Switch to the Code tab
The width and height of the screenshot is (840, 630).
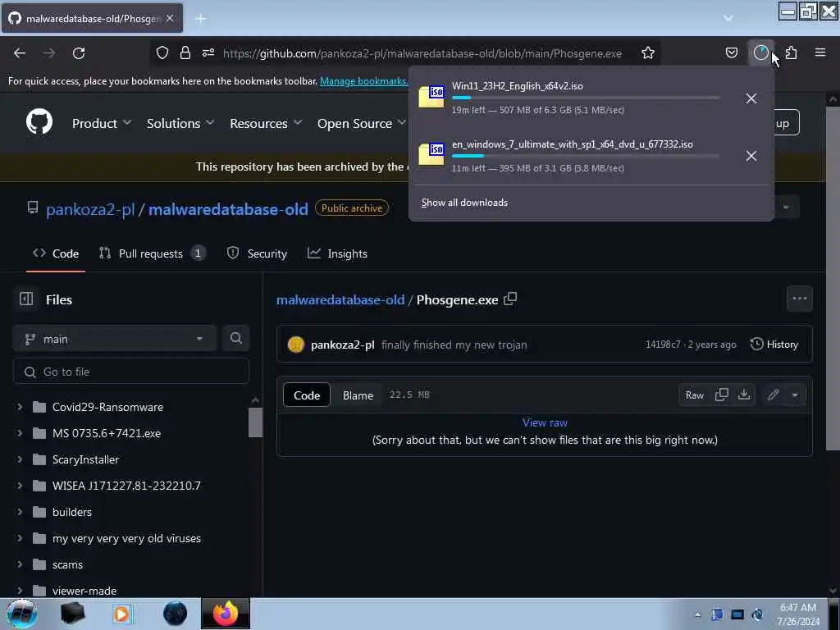point(56,253)
